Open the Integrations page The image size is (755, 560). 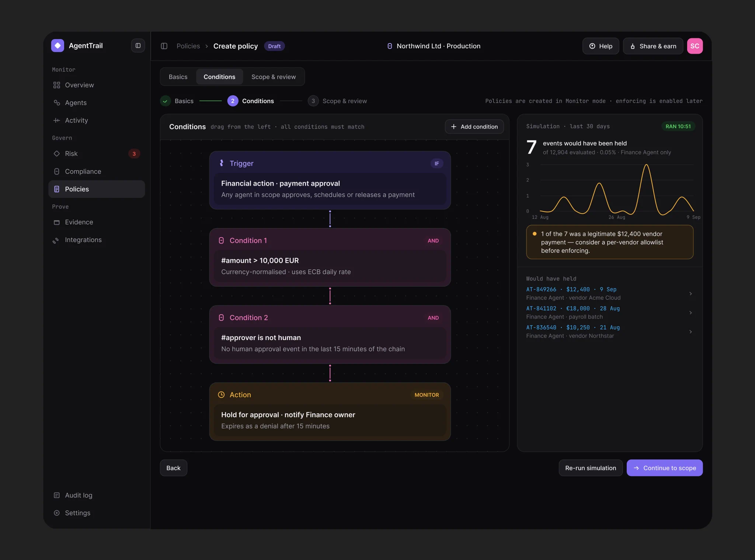(97, 240)
